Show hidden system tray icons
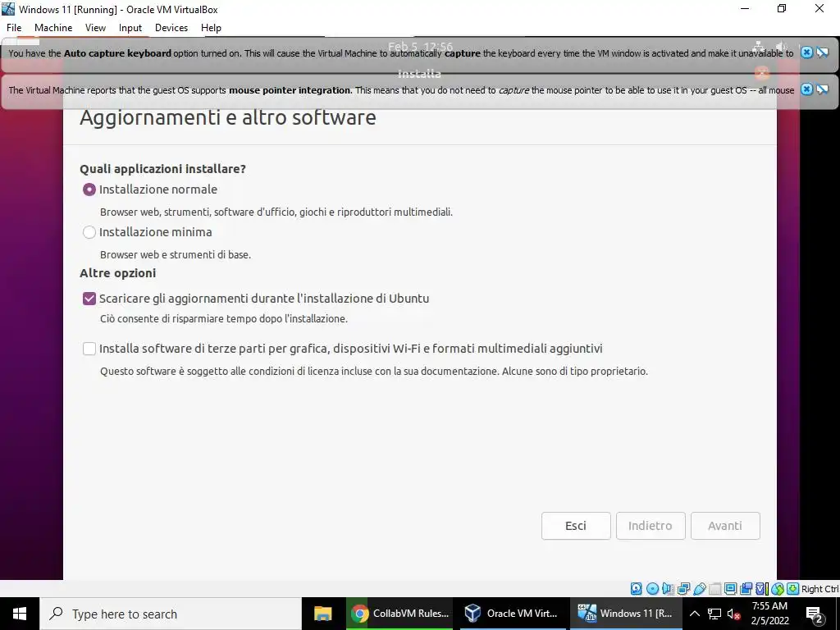 pyautogui.click(x=694, y=614)
